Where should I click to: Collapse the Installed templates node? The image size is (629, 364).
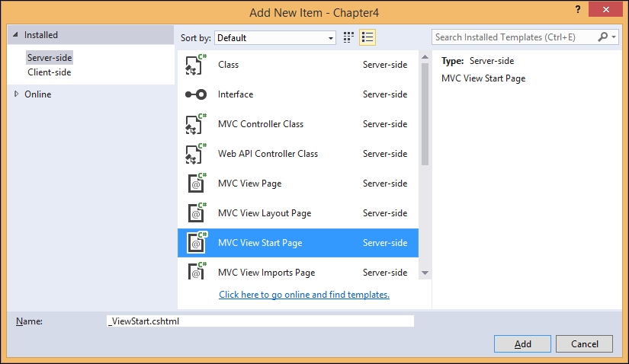pos(15,35)
